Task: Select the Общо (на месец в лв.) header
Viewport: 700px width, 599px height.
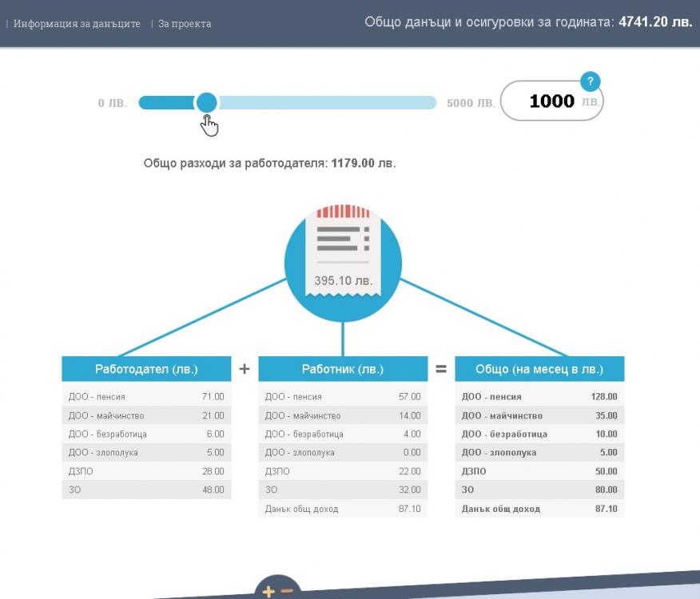Action: tap(539, 369)
